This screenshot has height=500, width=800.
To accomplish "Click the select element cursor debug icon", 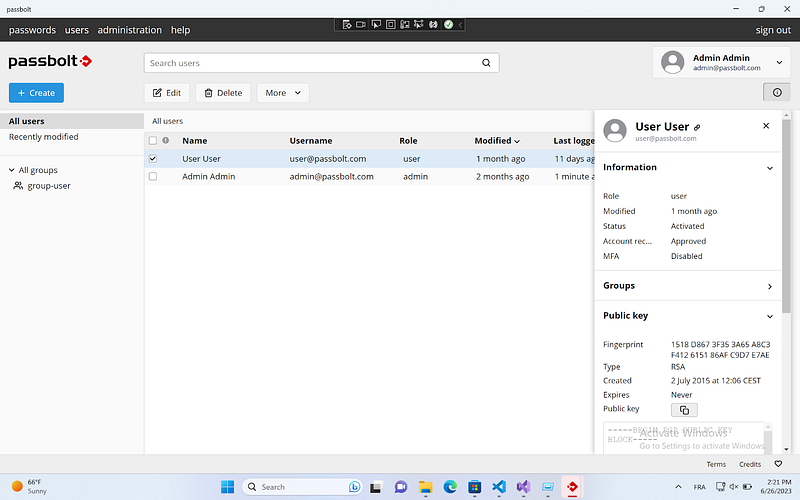I will coord(376,24).
